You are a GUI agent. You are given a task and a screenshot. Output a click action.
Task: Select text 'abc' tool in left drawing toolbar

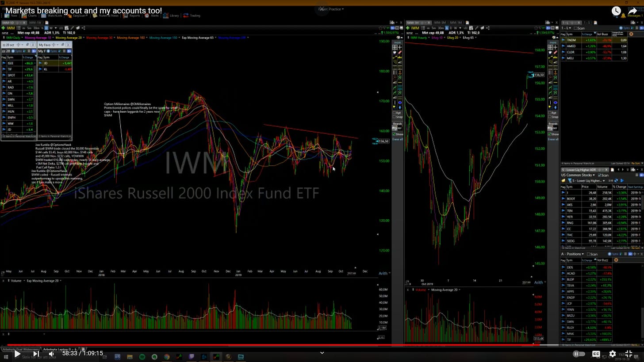(x=400, y=57)
